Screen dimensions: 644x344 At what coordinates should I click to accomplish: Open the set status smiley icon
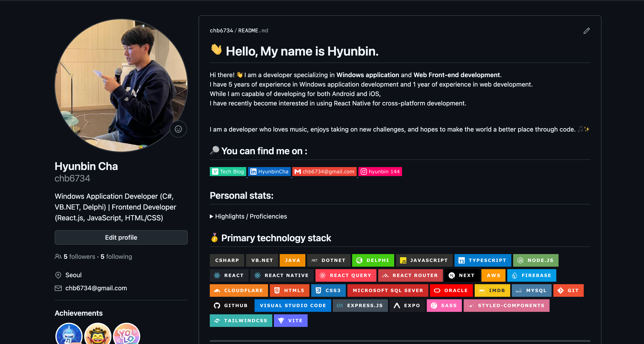(178, 129)
